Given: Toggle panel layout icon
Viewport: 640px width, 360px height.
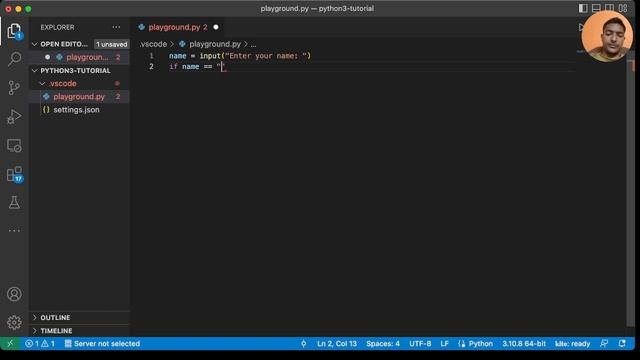Looking at the screenshot, I should point(596,8).
